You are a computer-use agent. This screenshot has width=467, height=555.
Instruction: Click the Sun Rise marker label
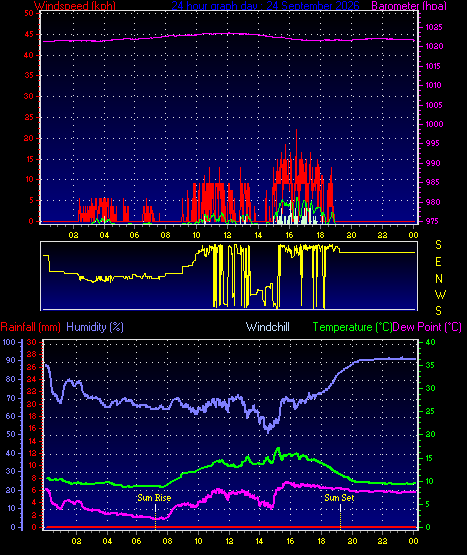click(154, 498)
